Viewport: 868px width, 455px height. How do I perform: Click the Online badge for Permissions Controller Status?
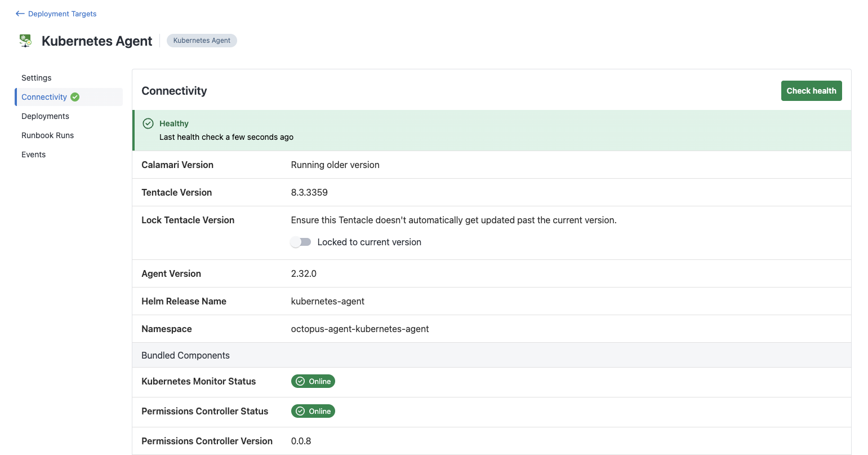(x=313, y=411)
